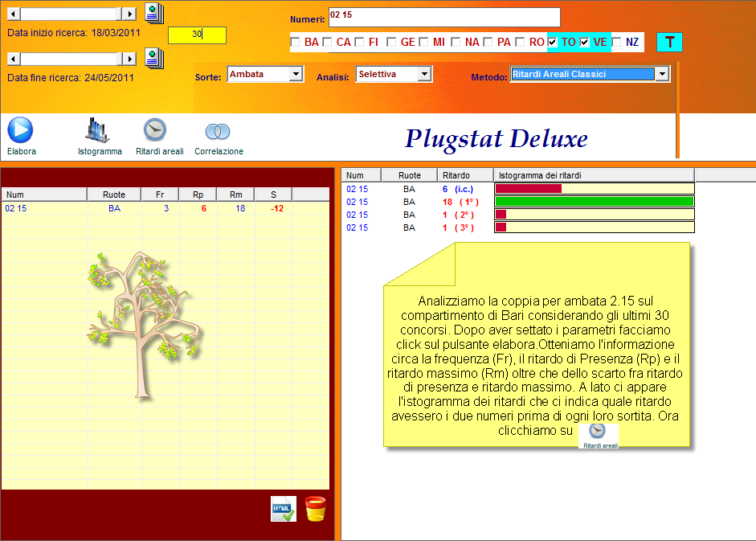This screenshot has height=541, width=756.
Task: Click the Istogramma label
Action: pyautogui.click(x=100, y=151)
